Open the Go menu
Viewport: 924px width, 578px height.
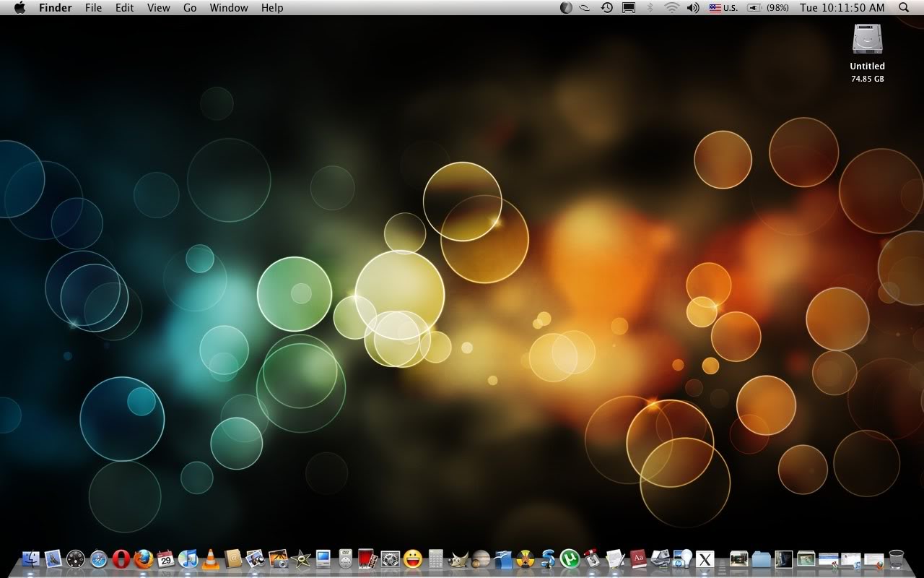point(190,7)
